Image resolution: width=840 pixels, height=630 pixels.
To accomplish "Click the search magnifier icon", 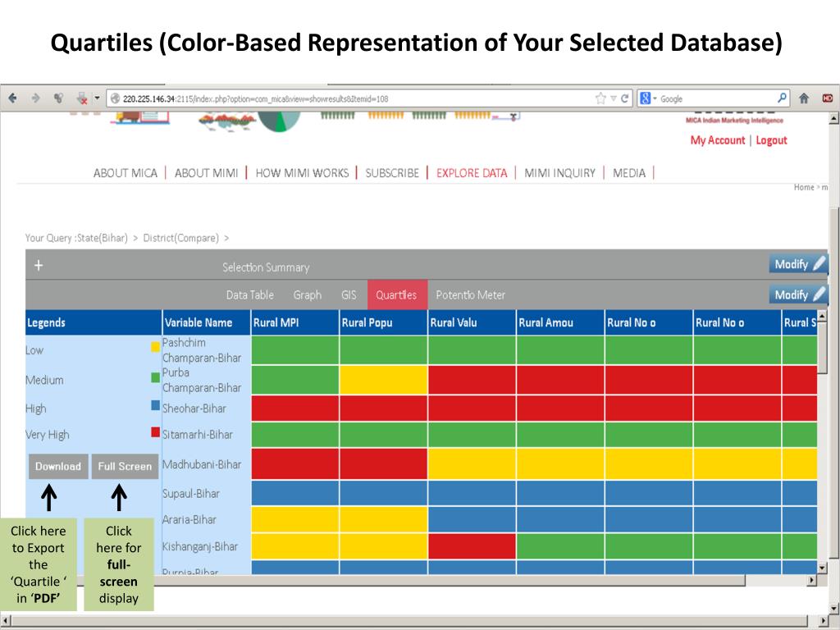I will point(783,98).
